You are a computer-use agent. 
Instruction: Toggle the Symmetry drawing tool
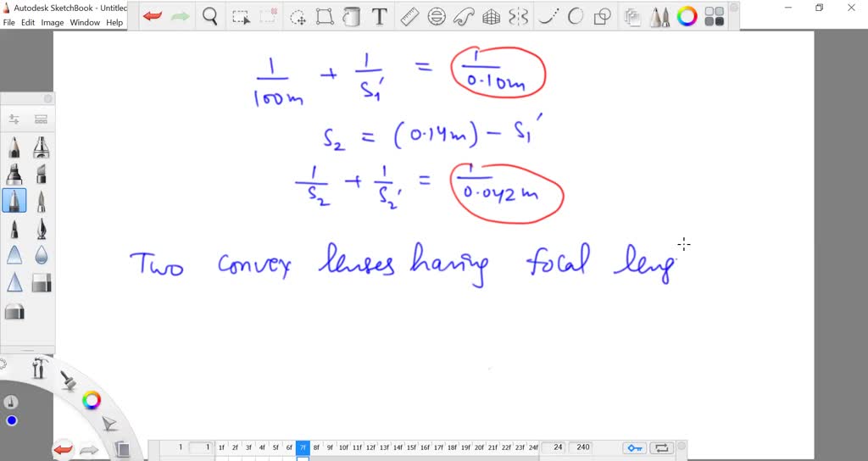click(x=519, y=17)
